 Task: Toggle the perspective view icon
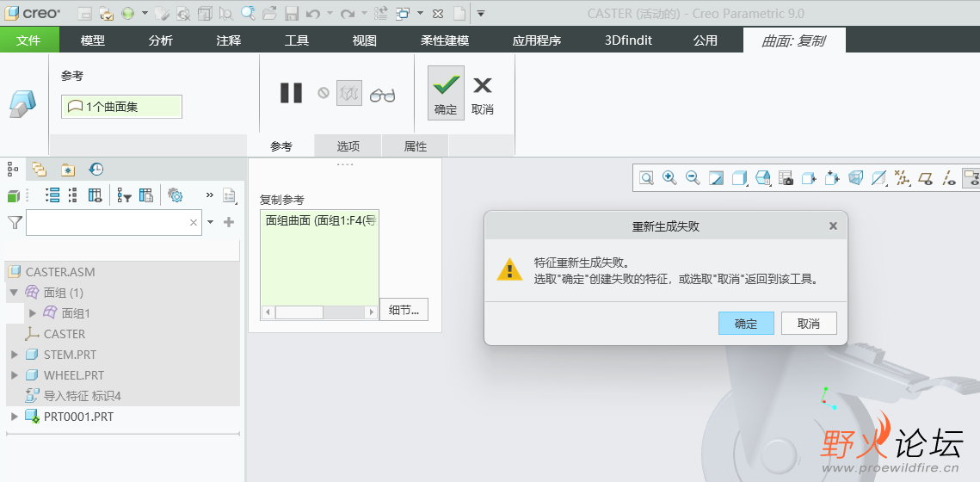click(855, 179)
